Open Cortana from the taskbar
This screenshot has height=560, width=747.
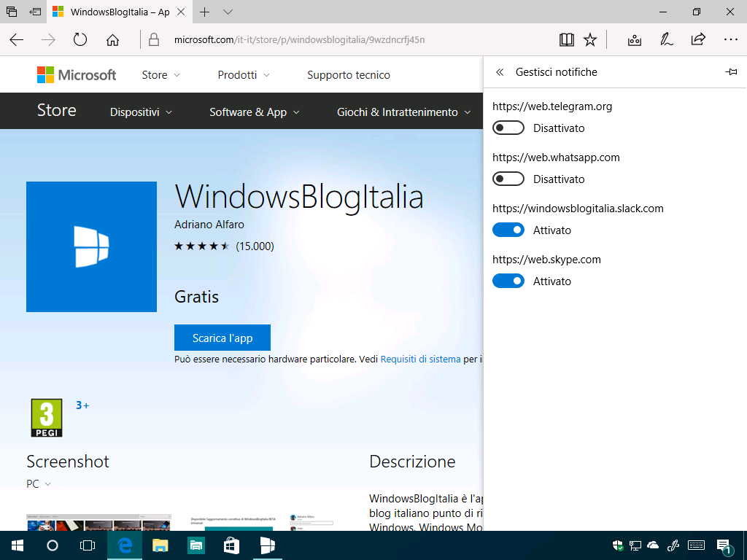coord(53,545)
